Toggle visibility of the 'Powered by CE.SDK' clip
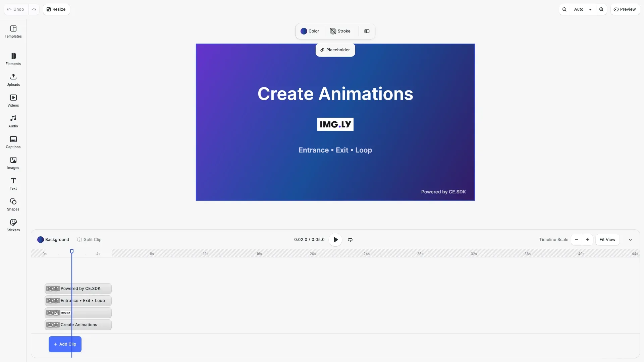Image resolution: width=644 pixels, height=362 pixels. coord(50,289)
